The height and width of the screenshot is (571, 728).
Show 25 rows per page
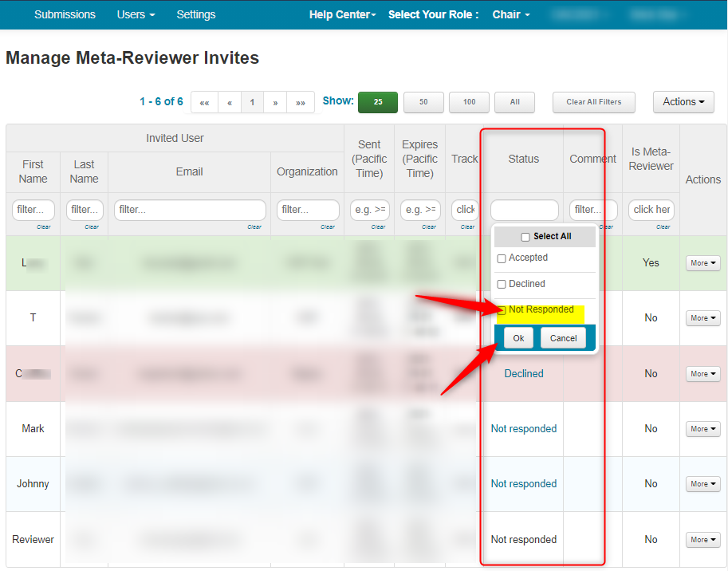point(378,102)
